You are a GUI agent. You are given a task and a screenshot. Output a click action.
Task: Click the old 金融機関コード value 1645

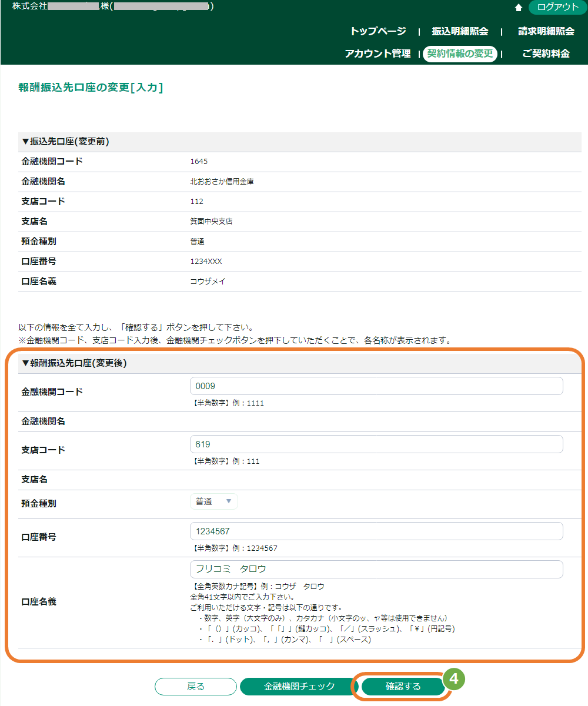[x=199, y=162]
